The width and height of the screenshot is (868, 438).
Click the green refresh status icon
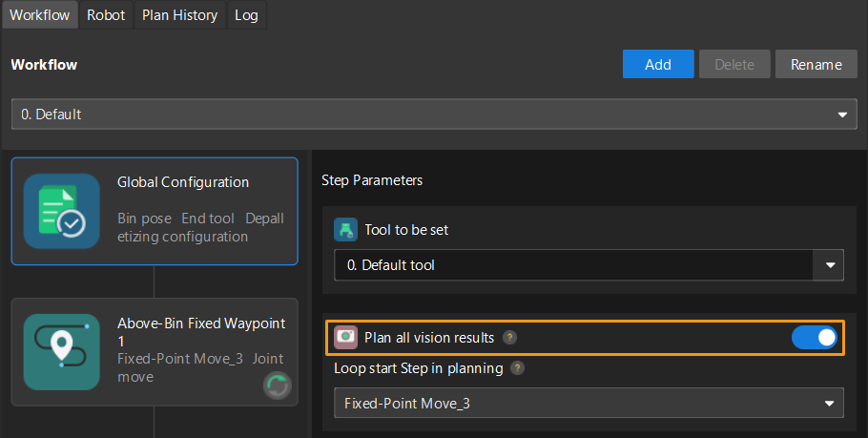click(x=277, y=386)
